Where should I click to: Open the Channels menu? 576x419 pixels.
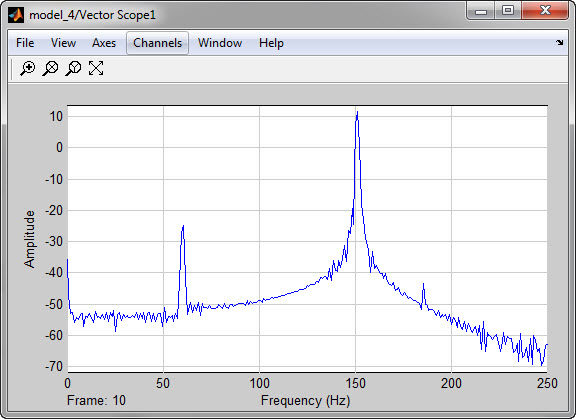click(157, 43)
